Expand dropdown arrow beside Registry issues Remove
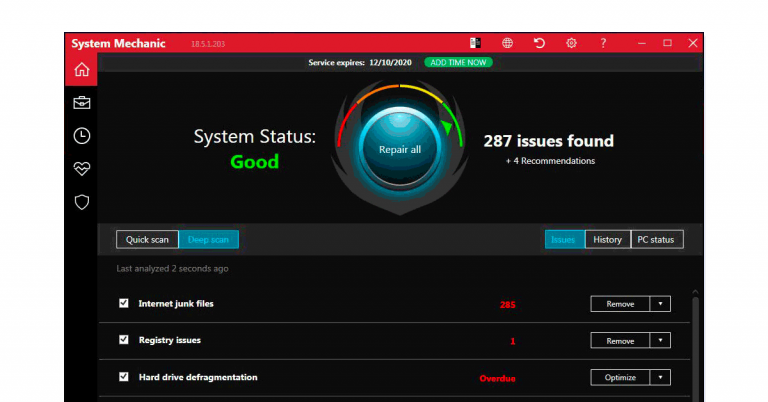 point(660,340)
